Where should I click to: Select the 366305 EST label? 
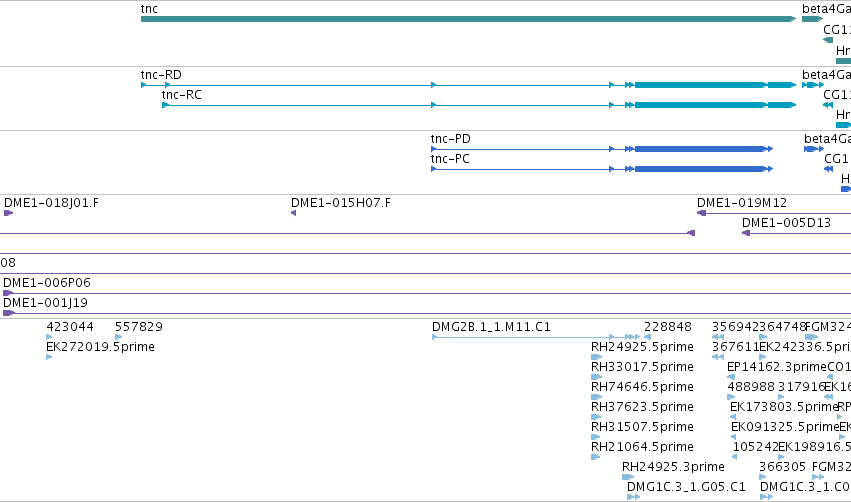783,467
